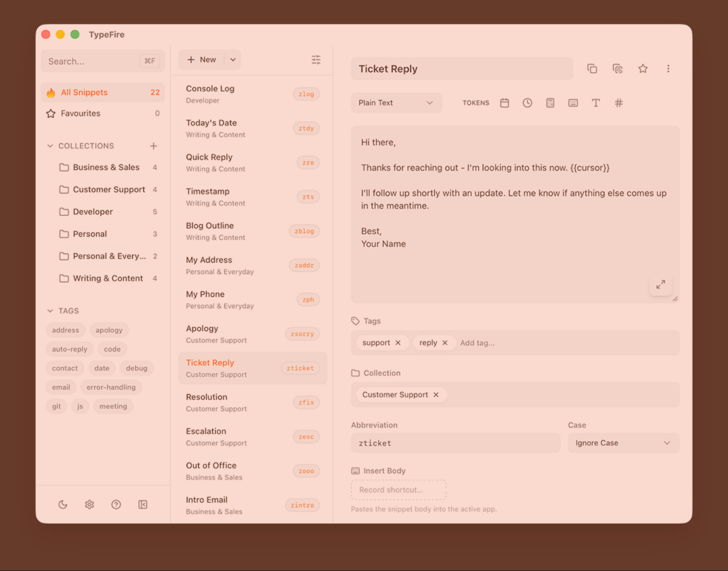Click the duplicate snippet icon
Screen dimensions: 728x571
tap(617, 69)
